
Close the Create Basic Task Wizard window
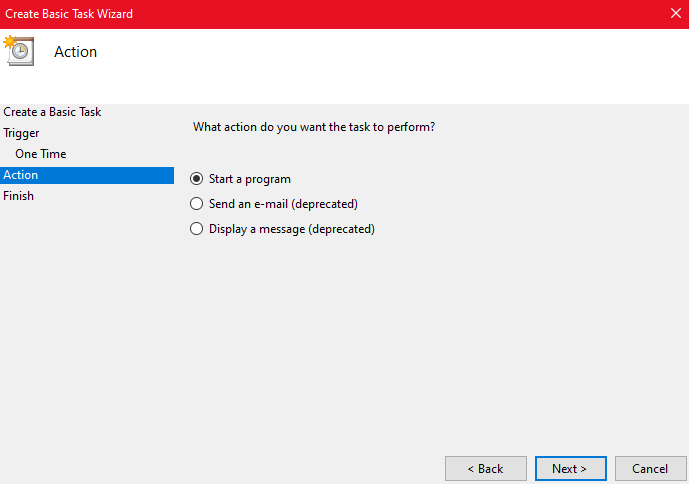click(x=674, y=14)
